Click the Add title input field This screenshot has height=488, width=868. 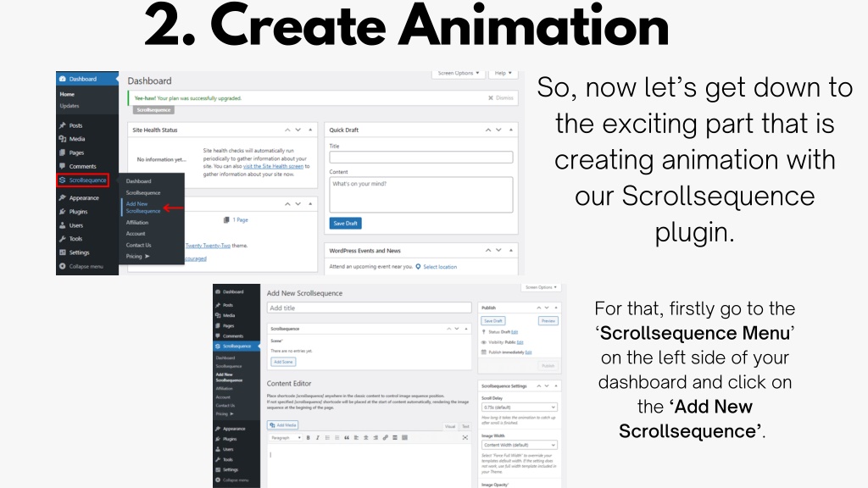point(370,308)
